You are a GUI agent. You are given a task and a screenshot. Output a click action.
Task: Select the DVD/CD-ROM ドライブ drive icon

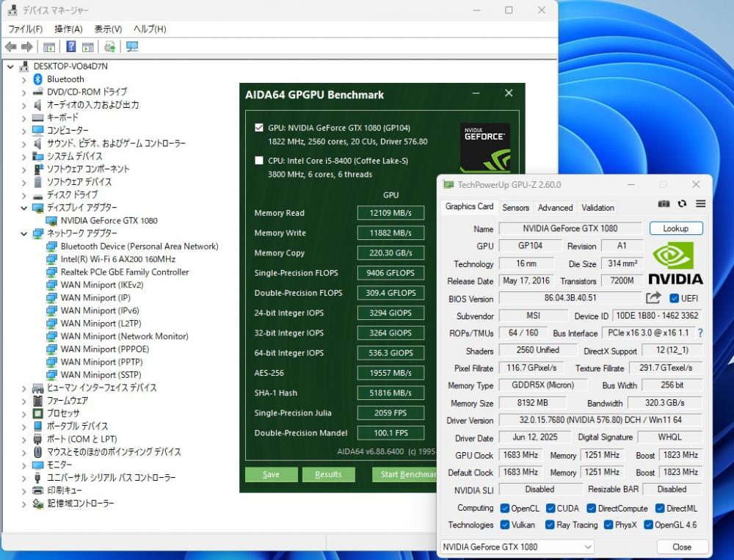pyautogui.click(x=38, y=92)
